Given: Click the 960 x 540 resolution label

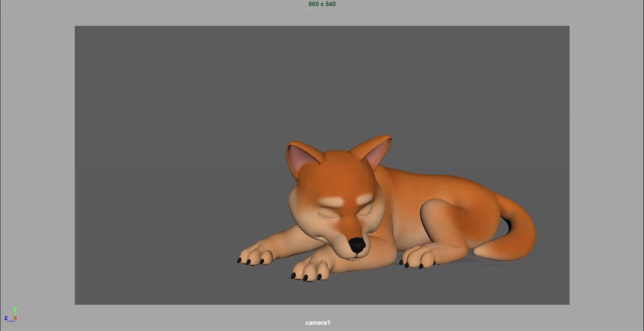Looking at the screenshot, I should [x=321, y=4].
